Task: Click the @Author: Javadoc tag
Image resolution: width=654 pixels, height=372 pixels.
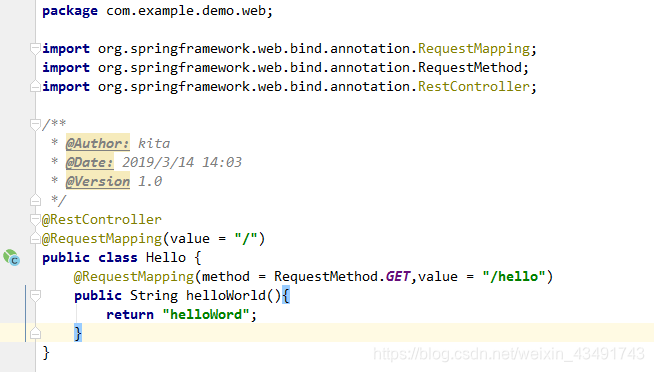Action: 98,143
